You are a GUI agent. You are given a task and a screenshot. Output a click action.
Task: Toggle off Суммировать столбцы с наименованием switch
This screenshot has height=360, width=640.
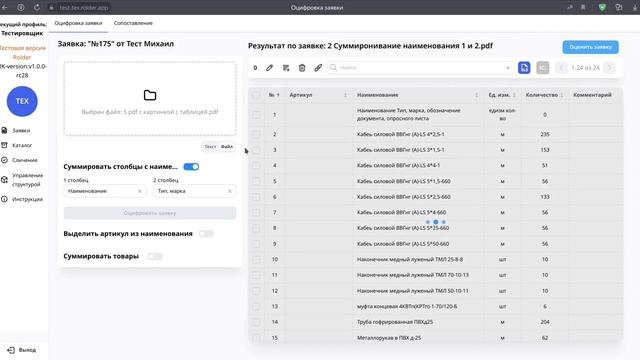pyautogui.click(x=191, y=167)
